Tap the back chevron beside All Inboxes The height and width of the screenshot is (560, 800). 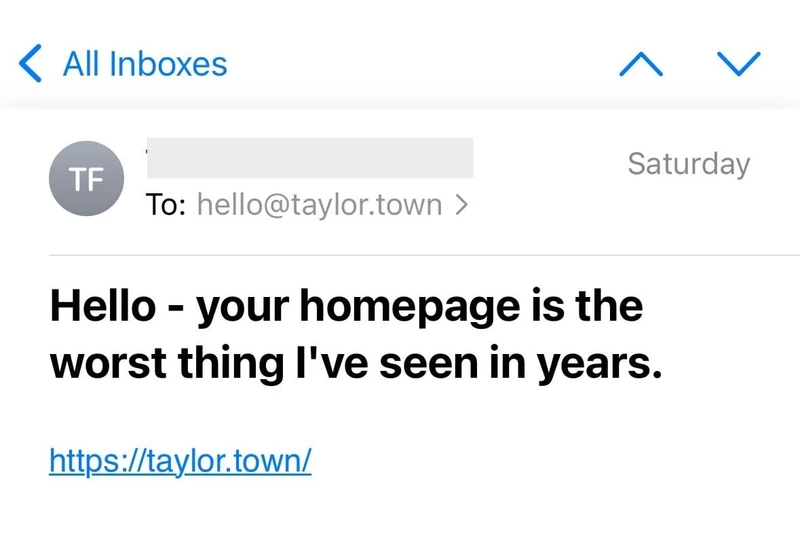click(x=30, y=63)
